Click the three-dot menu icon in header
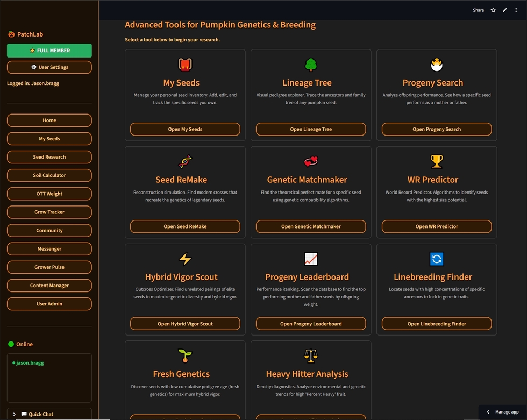 click(x=516, y=10)
